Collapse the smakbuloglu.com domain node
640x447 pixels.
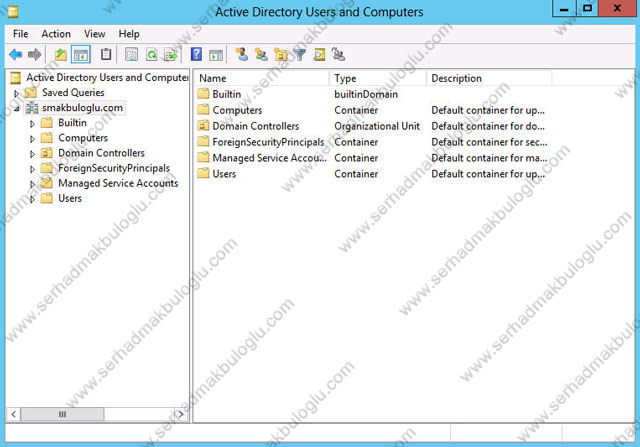coord(17,109)
